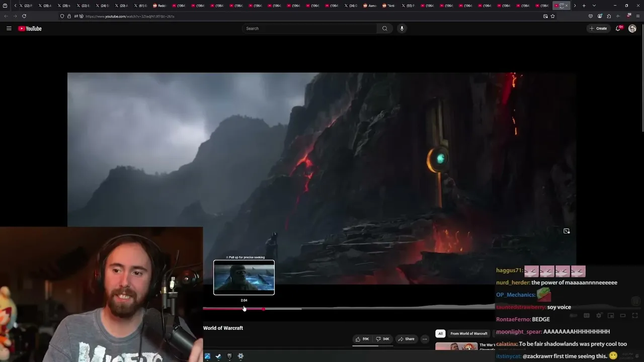Switch to the Reddit tab
644x362 pixels.
pyautogui.click(x=159, y=6)
